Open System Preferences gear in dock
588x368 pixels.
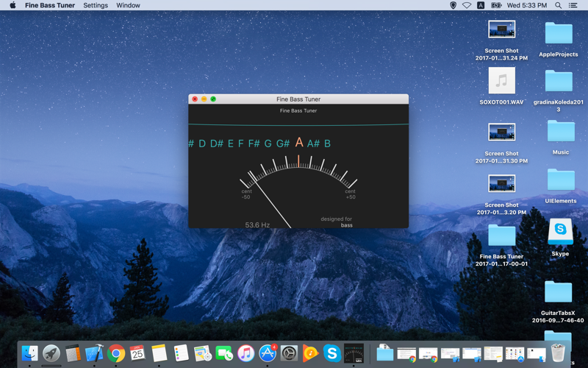[x=289, y=353]
